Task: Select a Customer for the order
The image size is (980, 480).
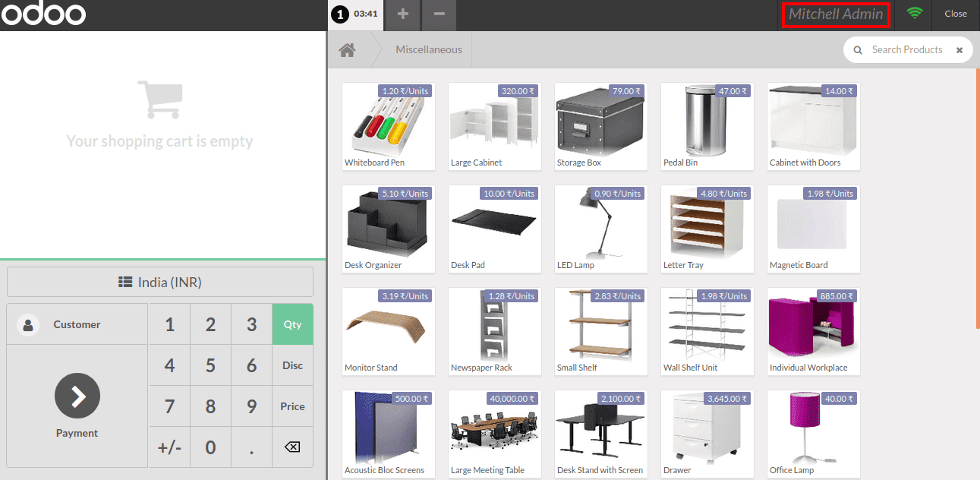Action: (77, 324)
